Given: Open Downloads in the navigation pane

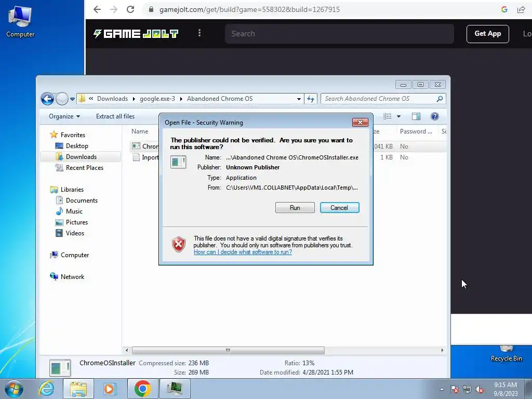Looking at the screenshot, I should point(81,157).
